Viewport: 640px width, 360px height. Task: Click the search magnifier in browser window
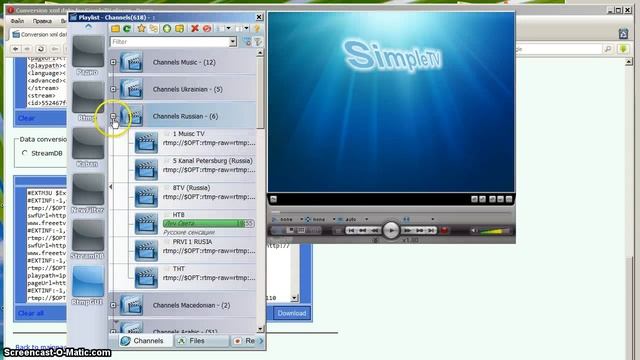pos(608,49)
